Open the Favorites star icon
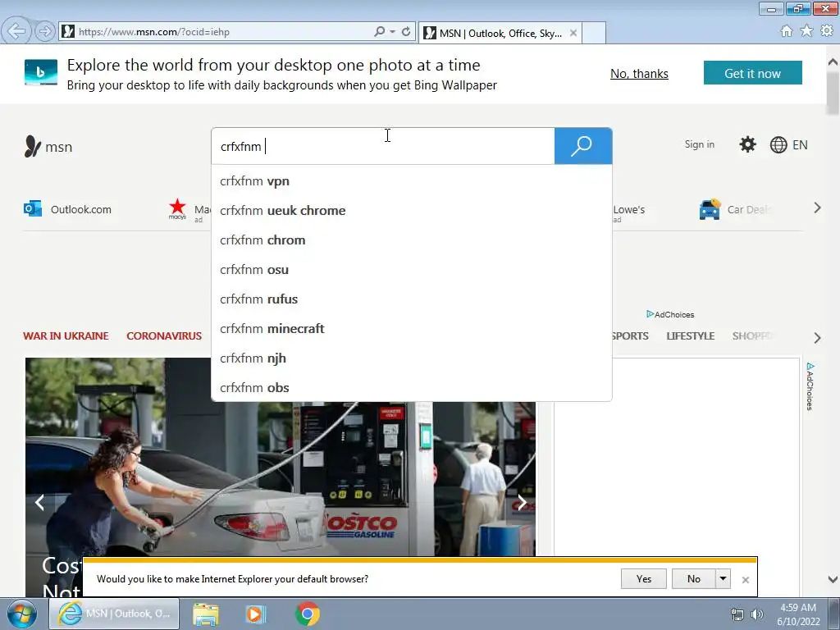Viewport: 840px width, 630px height. tap(806, 31)
